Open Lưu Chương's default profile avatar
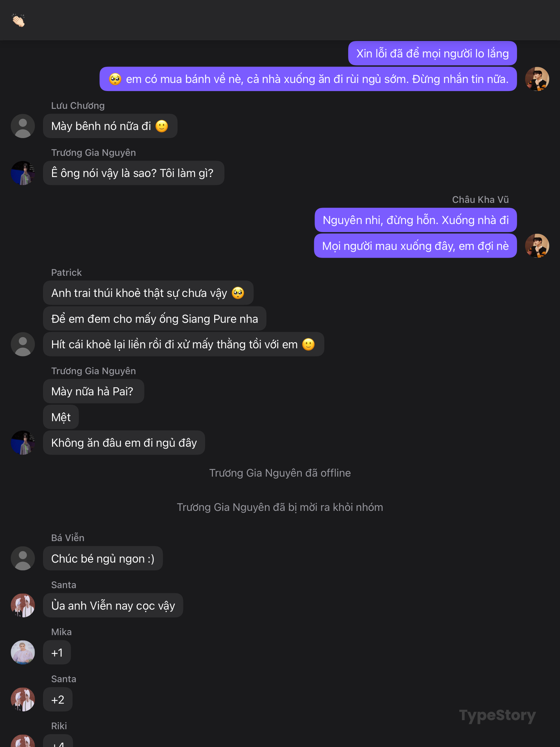 [x=23, y=126]
